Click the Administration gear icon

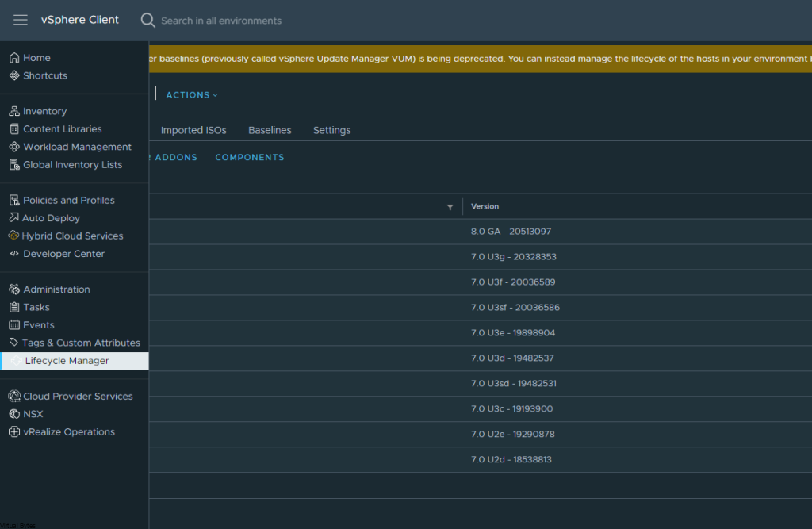pyautogui.click(x=14, y=289)
